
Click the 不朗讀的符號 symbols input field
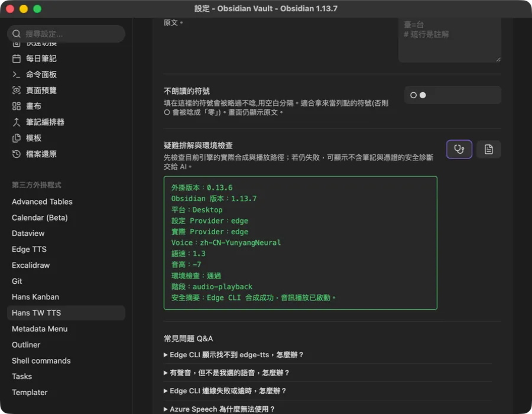[x=453, y=95]
